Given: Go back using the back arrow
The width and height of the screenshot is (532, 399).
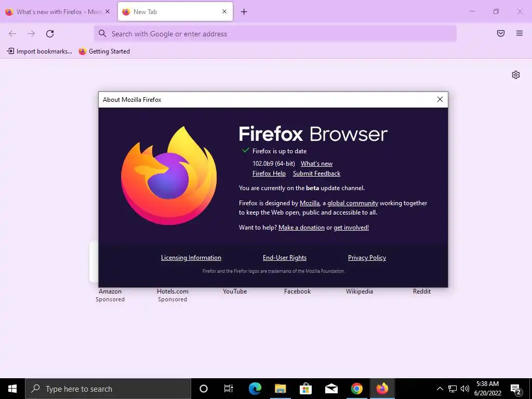Looking at the screenshot, I should point(12,34).
